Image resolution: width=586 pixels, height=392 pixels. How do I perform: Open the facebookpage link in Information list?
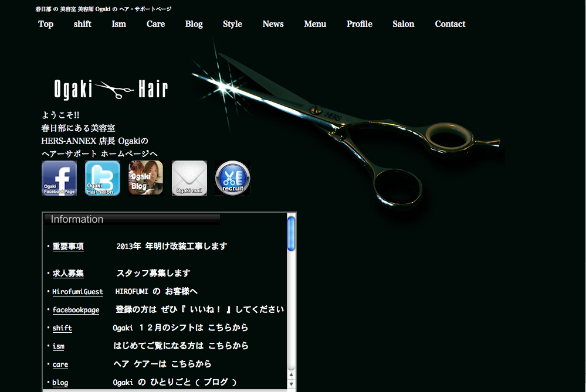(x=76, y=310)
